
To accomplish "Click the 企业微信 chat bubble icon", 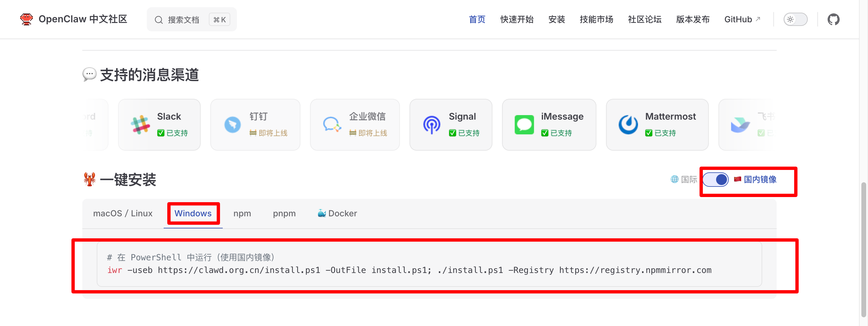I will click(x=332, y=125).
